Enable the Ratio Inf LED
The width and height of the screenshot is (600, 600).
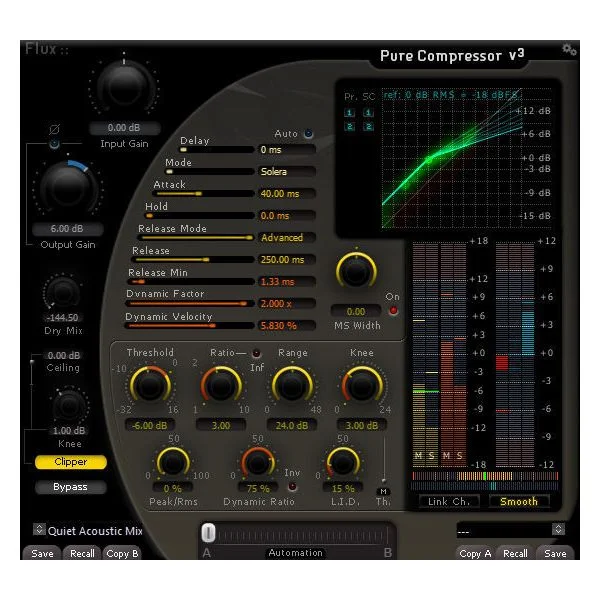point(256,353)
